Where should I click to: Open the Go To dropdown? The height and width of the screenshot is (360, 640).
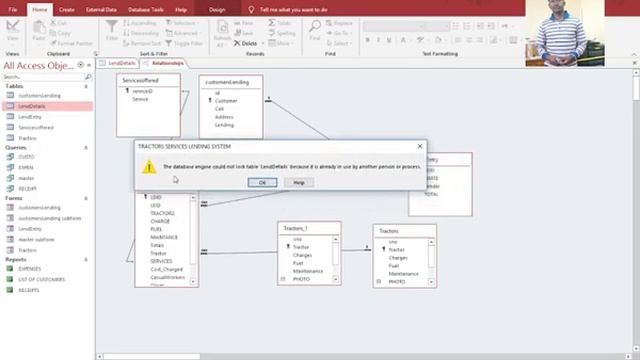pyautogui.click(x=339, y=33)
